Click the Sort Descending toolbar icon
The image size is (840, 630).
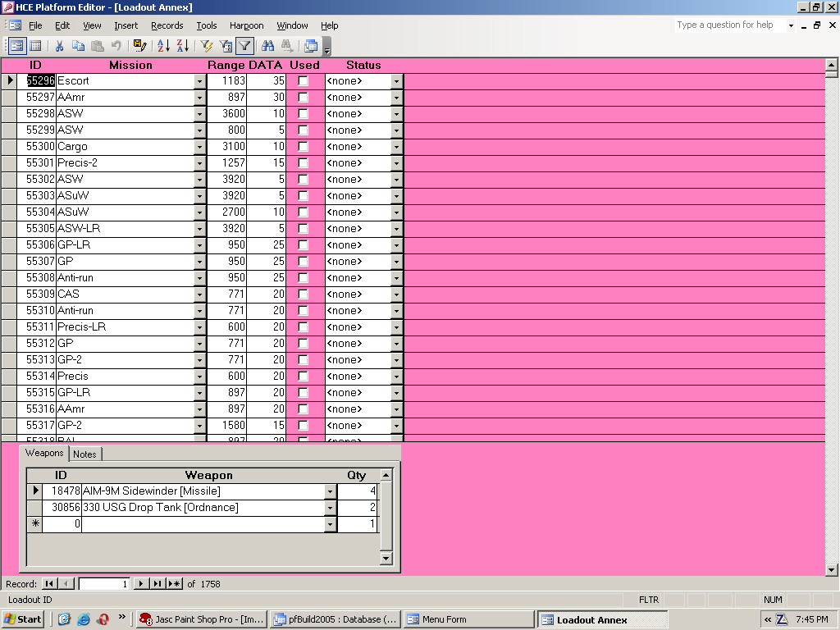182,46
